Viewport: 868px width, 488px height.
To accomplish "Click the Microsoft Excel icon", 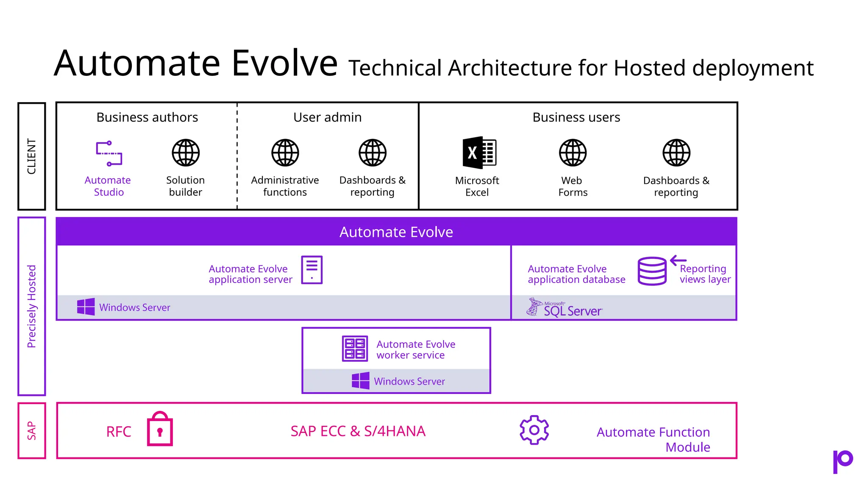I will click(x=479, y=152).
